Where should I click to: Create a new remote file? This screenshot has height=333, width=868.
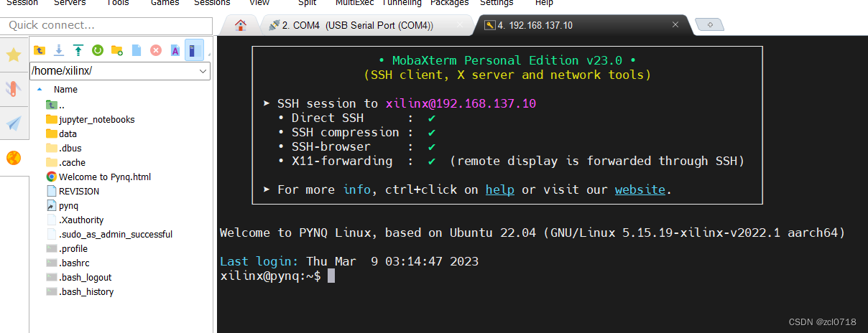click(137, 50)
